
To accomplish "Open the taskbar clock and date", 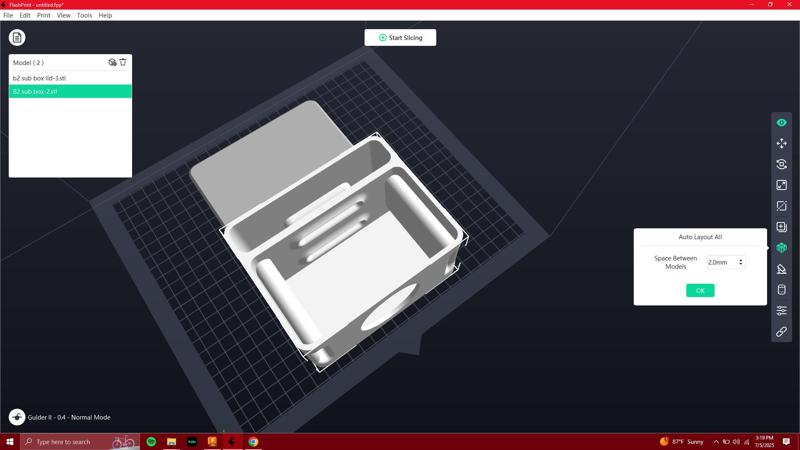I will (x=765, y=442).
